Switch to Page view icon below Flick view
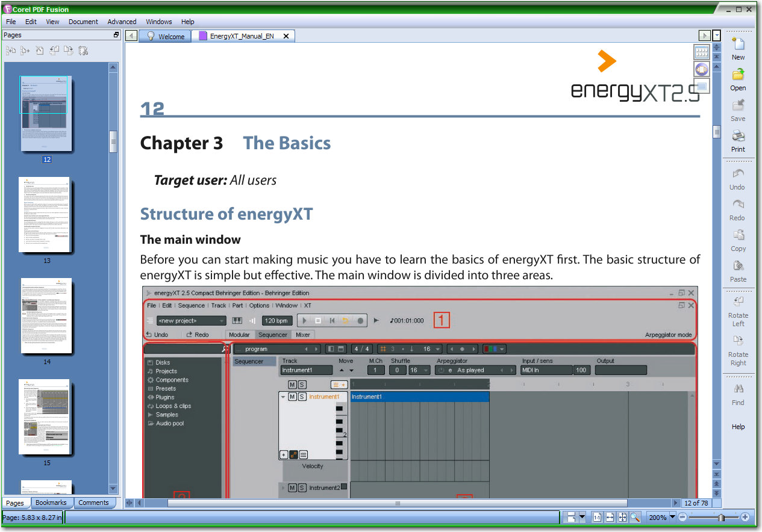This screenshot has width=762, height=532. click(x=702, y=86)
